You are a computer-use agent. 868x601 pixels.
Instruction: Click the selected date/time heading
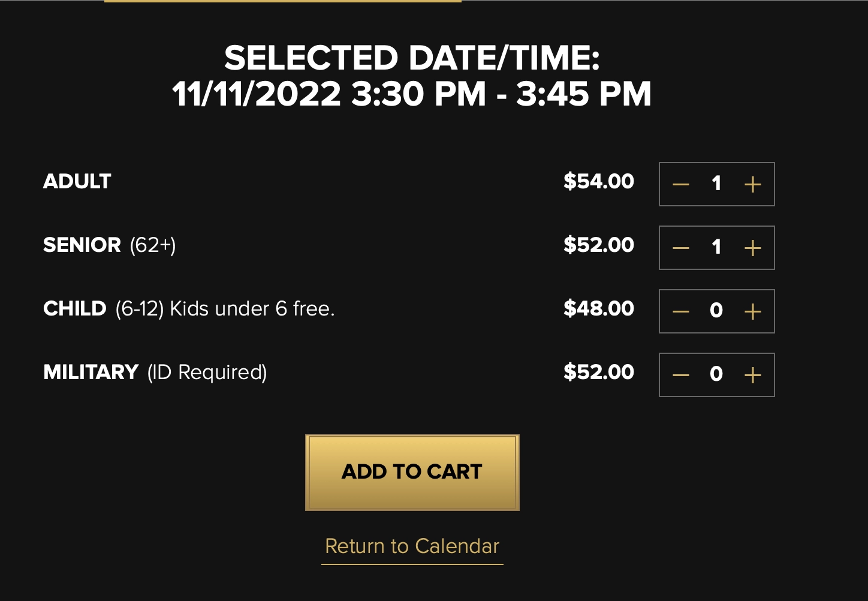412,76
